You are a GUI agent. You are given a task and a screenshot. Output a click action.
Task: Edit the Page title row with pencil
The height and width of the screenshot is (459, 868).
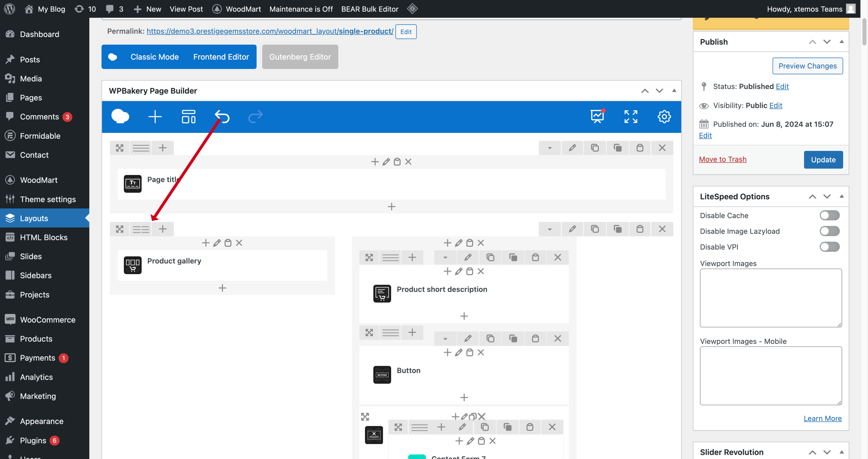[572, 148]
